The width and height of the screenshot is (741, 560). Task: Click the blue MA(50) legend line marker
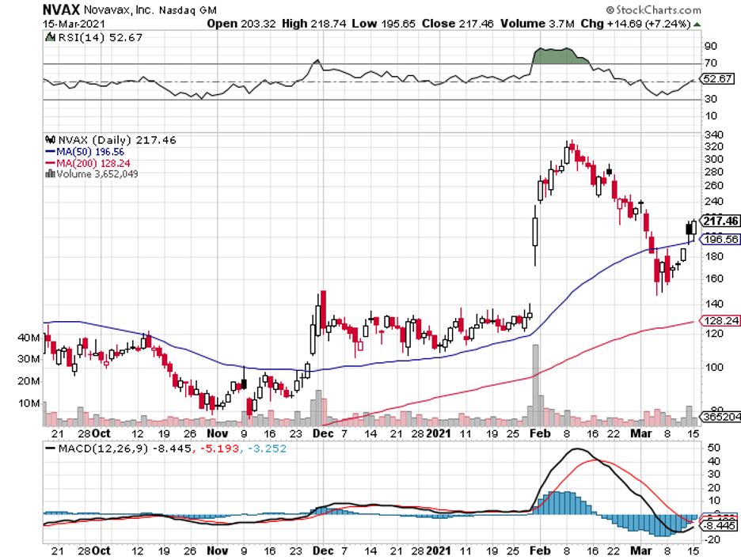tap(51, 151)
